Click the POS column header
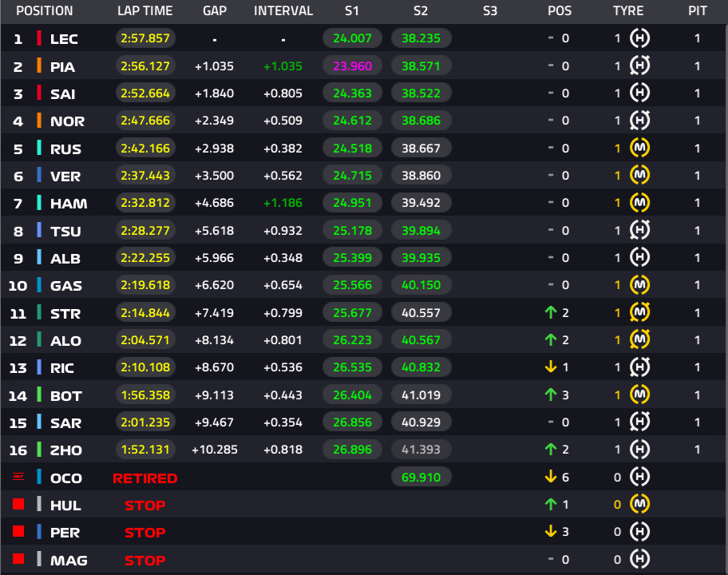The width and height of the screenshot is (728, 575). coord(560,10)
